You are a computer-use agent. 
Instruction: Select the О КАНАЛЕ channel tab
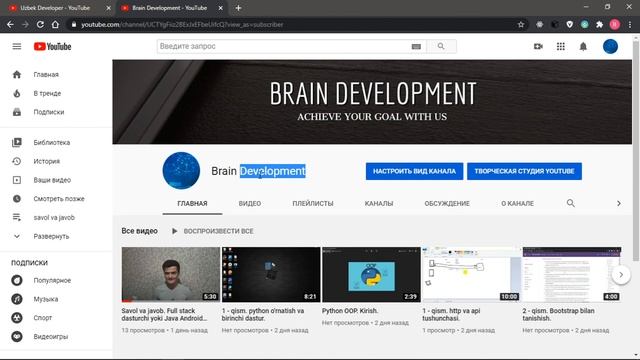[x=518, y=203]
